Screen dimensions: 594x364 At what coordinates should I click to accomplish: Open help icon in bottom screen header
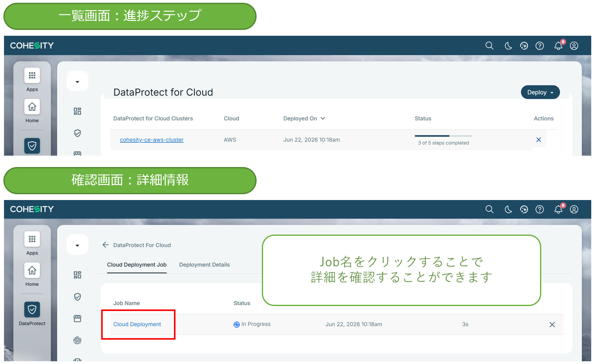pos(540,210)
